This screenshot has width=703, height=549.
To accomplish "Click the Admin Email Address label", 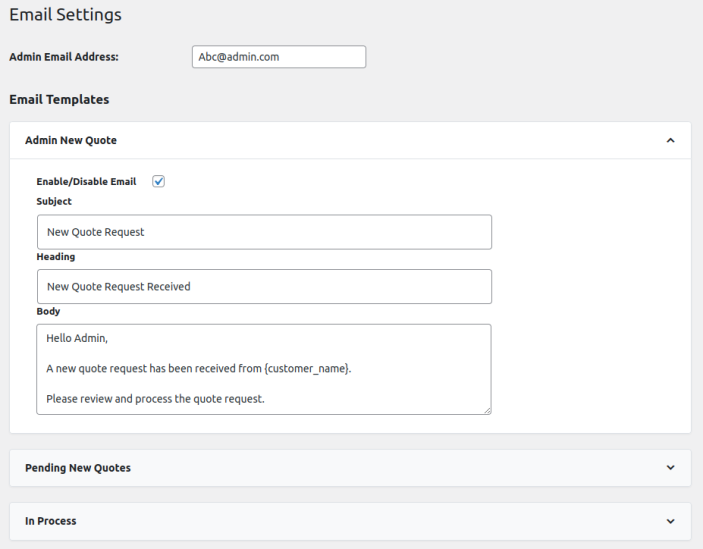I will [x=64, y=57].
